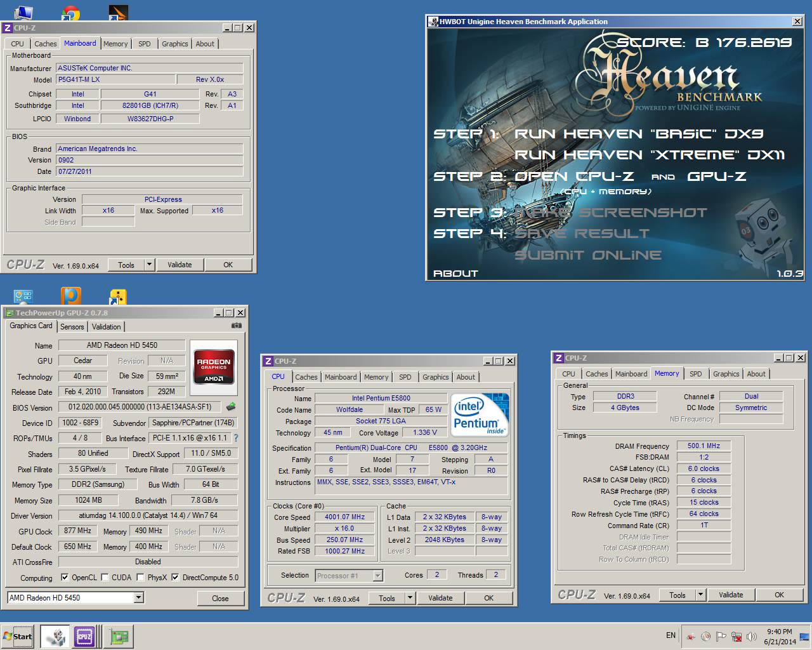Viewport: 812px width, 650px height.
Task: Click the show desktop tray icon
Action: coord(804,636)
